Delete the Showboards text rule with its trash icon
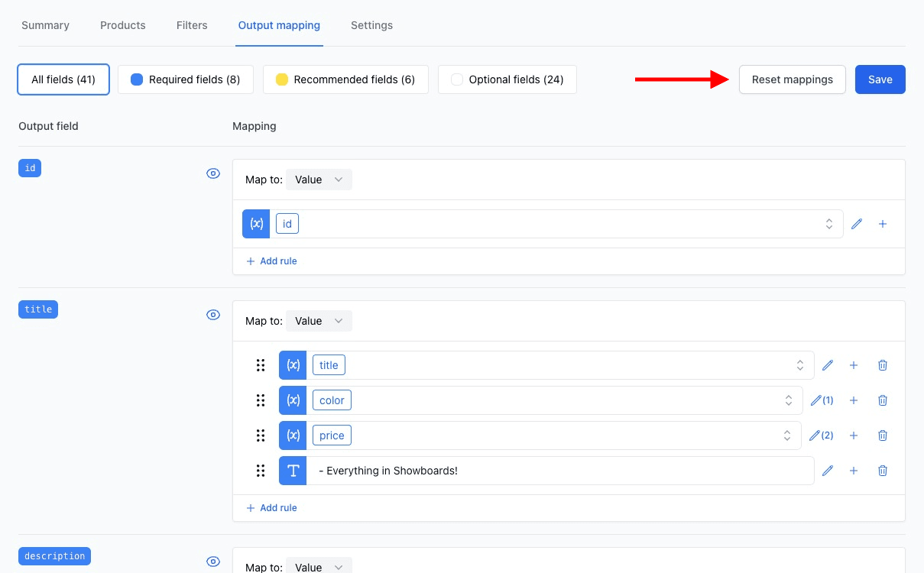This screenshot has width=924, height=573. point(883,471)
